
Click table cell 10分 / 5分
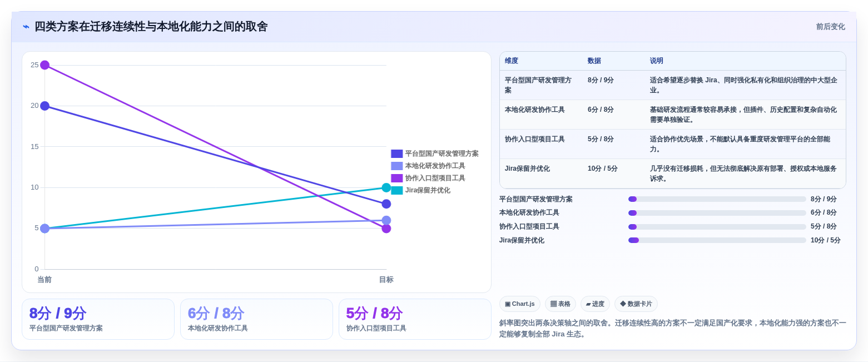603,168
